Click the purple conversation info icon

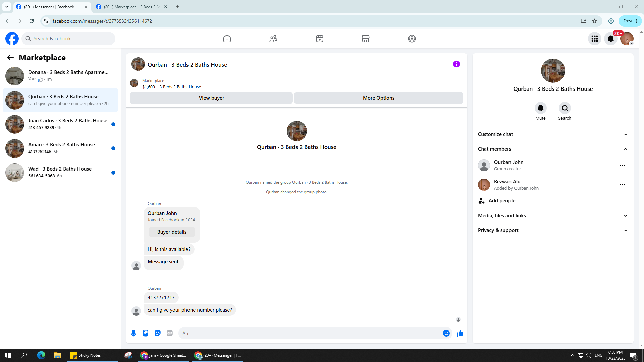(456, 64)
